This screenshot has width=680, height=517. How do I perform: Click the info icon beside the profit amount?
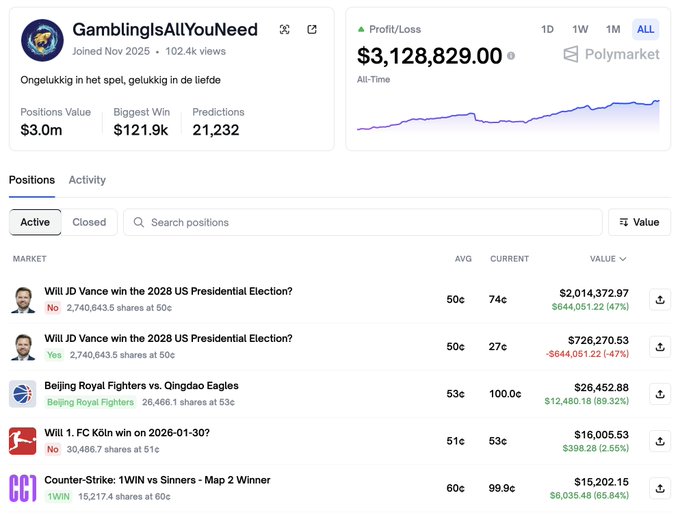coord(511,57)
